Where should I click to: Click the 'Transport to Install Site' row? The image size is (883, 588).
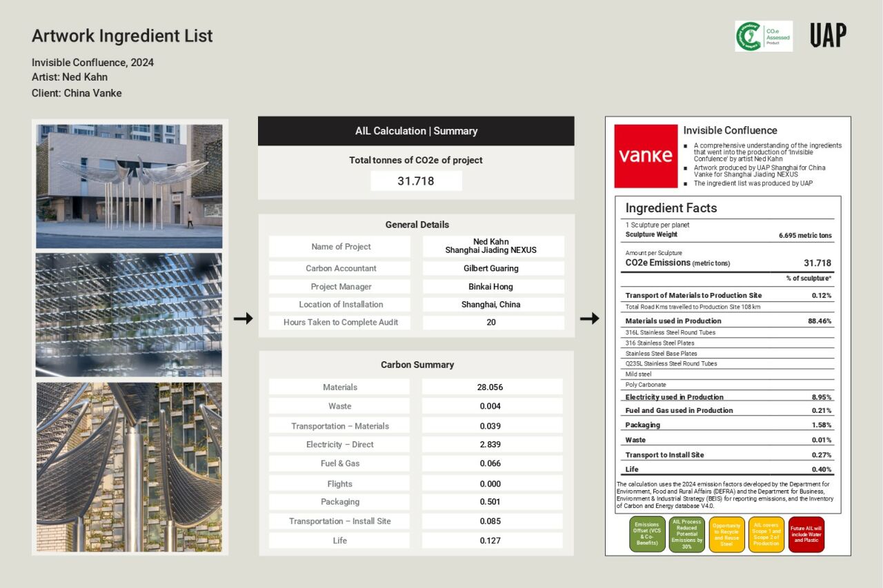(728, 455)
